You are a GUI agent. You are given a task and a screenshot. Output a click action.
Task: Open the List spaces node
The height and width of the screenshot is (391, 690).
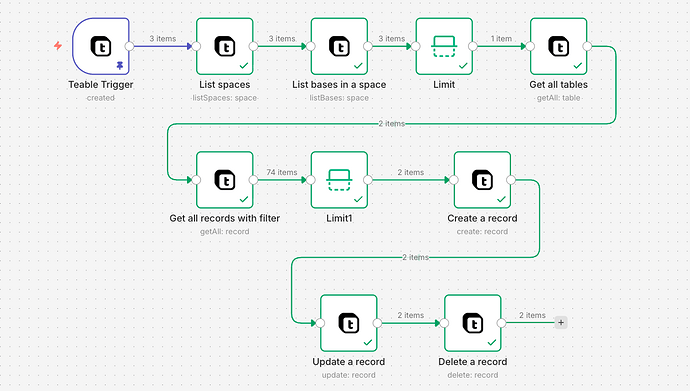pyautogui.click(x=225, y=46)
